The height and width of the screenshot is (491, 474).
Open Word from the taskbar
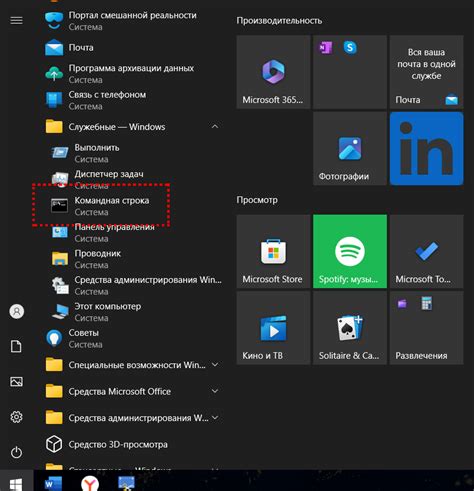pos(53,483)
